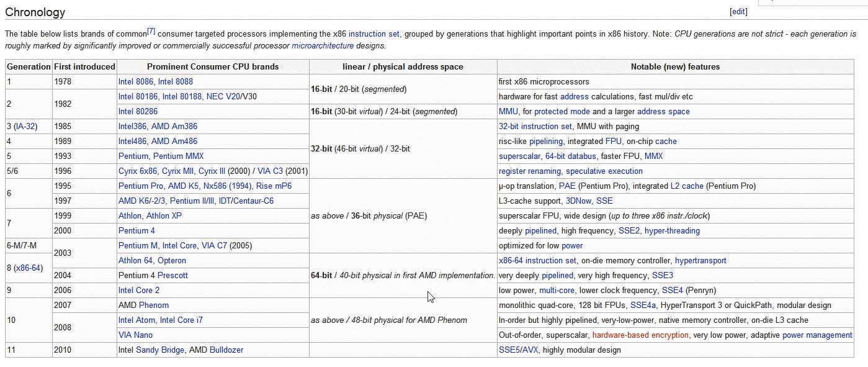Open the microarchitecture link

323,46
